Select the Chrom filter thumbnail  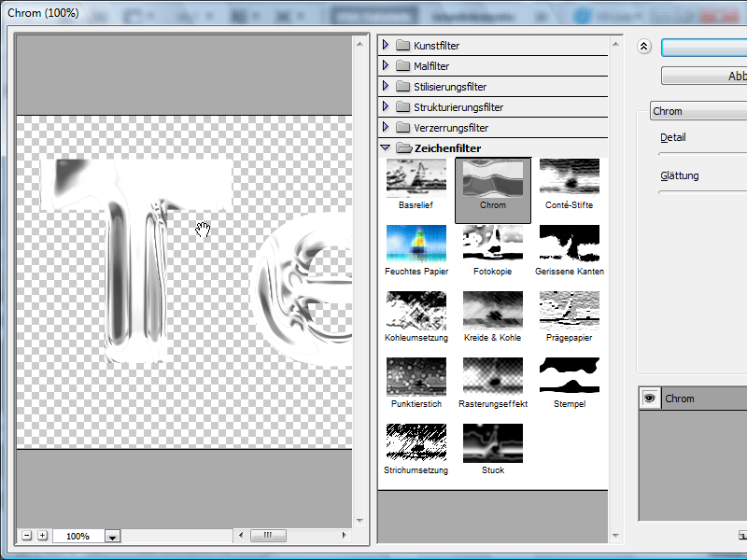(493, 190)
